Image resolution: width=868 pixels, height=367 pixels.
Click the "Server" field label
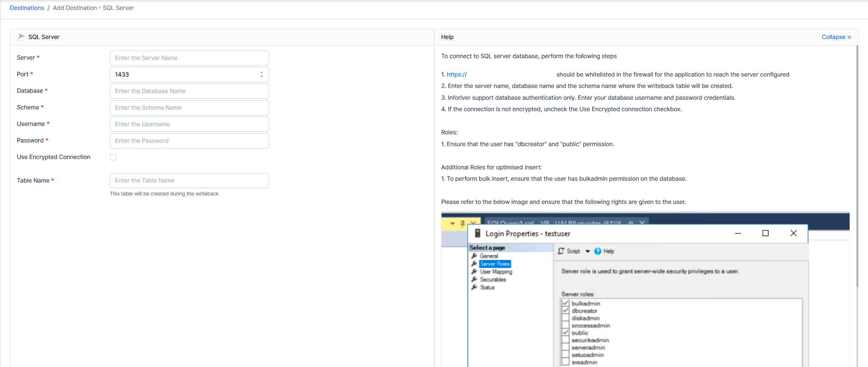coord(26,57)
